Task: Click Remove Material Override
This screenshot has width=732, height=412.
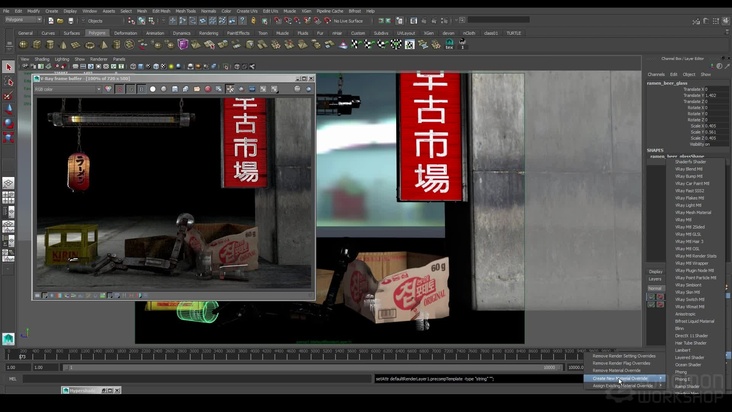Action: coord(616,370)
